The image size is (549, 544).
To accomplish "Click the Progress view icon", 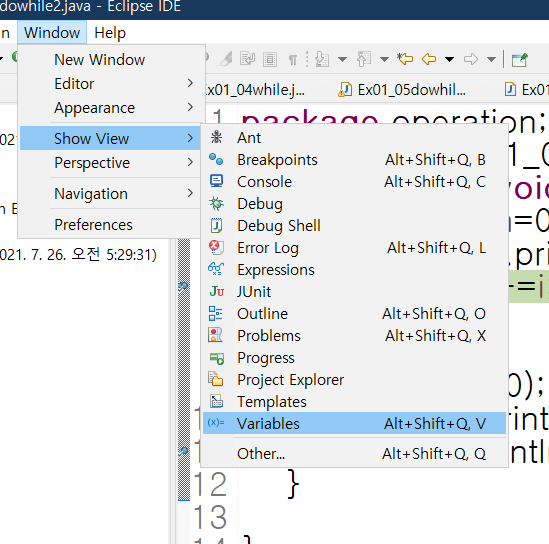I will click(x=216, y=358).
